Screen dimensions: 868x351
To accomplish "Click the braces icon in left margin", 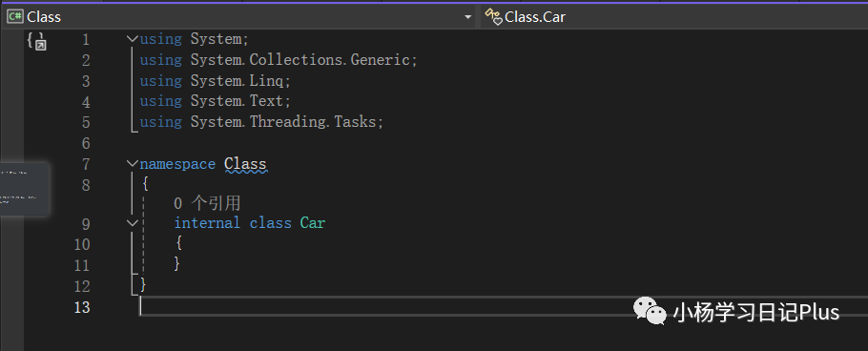I will (x=37, y=42).
